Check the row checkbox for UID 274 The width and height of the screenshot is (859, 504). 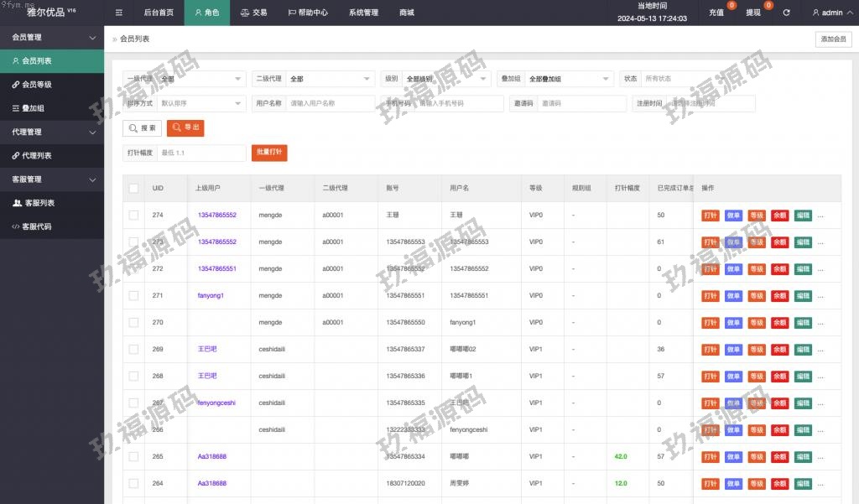pos(133,216)
